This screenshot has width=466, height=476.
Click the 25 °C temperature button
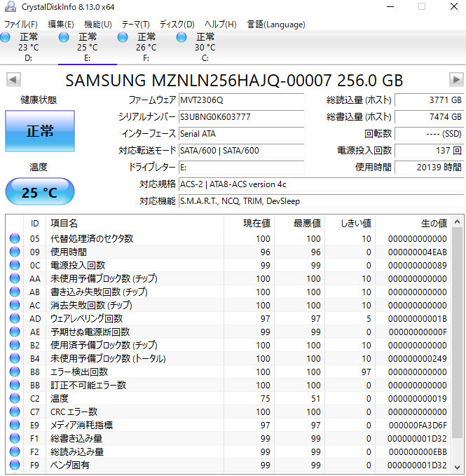(40, 192)
